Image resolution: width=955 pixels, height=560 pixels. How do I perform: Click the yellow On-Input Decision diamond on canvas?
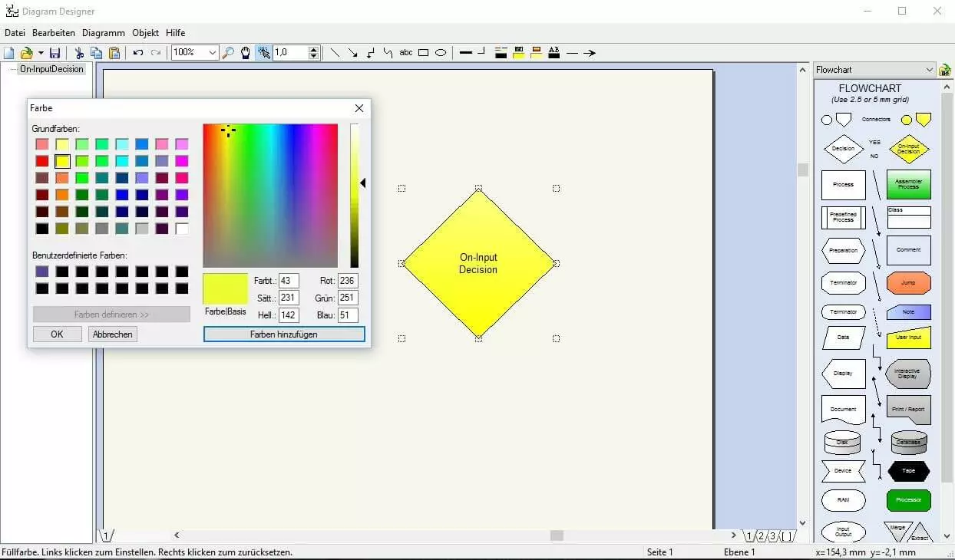[x=478, y=263]
